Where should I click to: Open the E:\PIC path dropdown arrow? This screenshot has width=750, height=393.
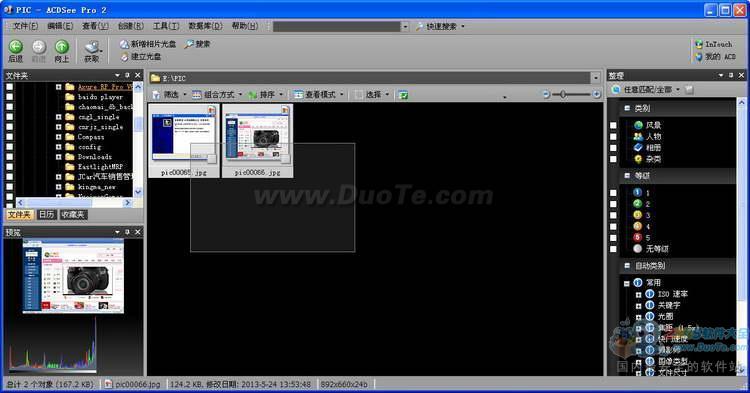596,78
